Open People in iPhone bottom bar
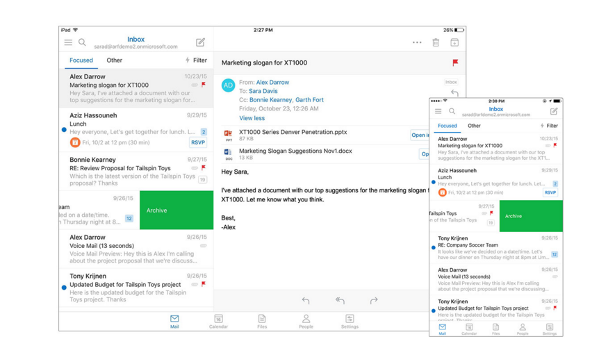This screenshot has width=615, height=364. (x=523, y=329)
